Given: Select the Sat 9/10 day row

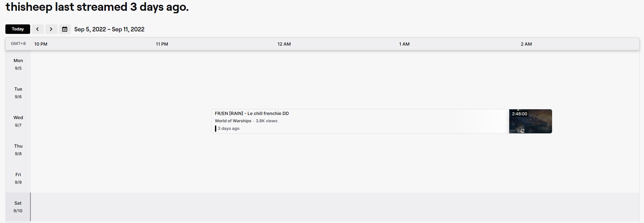Looking at the screenshot, I should (x=18, y=207).
